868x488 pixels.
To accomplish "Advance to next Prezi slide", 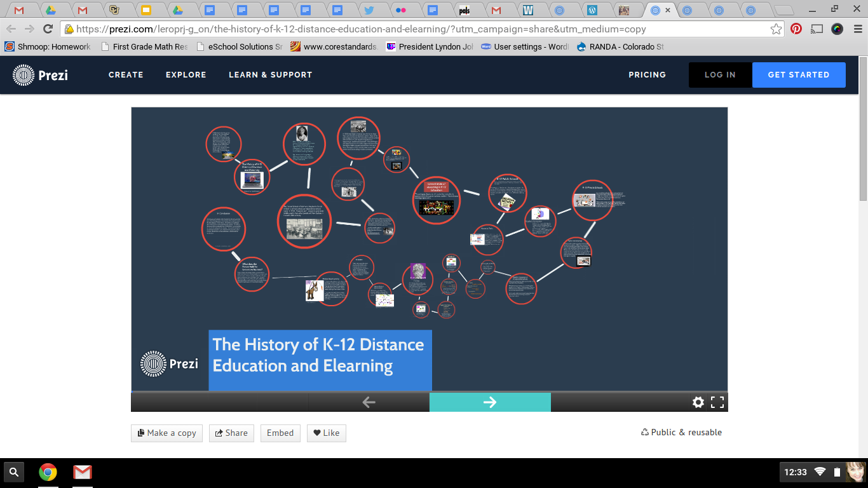I will click(x=489, y=402).
